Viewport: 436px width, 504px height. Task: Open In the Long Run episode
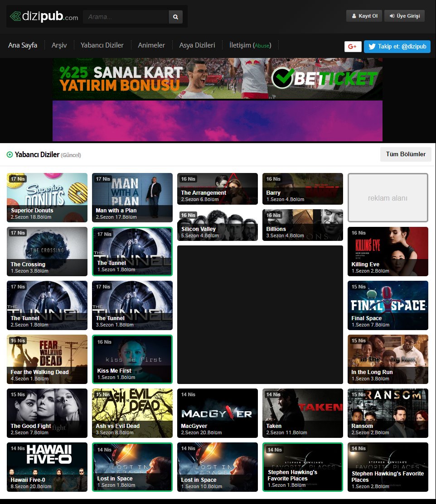(388, 359)
